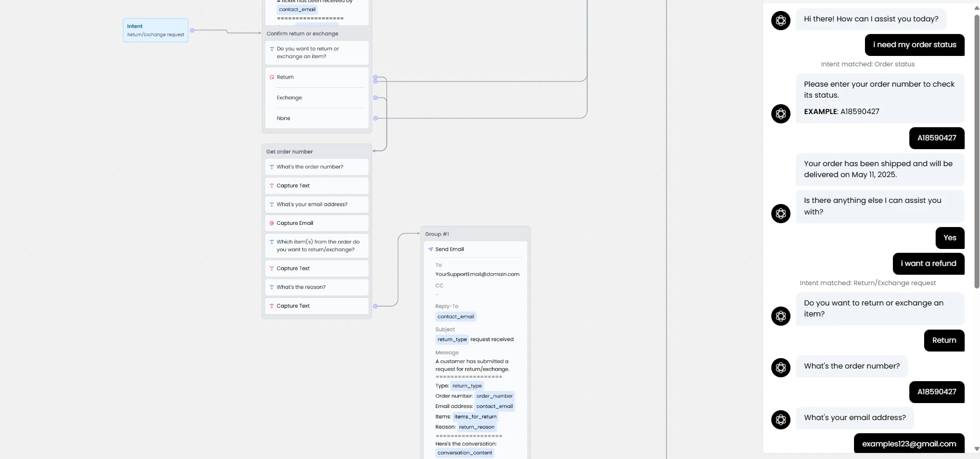Select the Intent Return/Exchange request node
The height and width of the screenshot is (459, 980).
[x=156, y=30]
